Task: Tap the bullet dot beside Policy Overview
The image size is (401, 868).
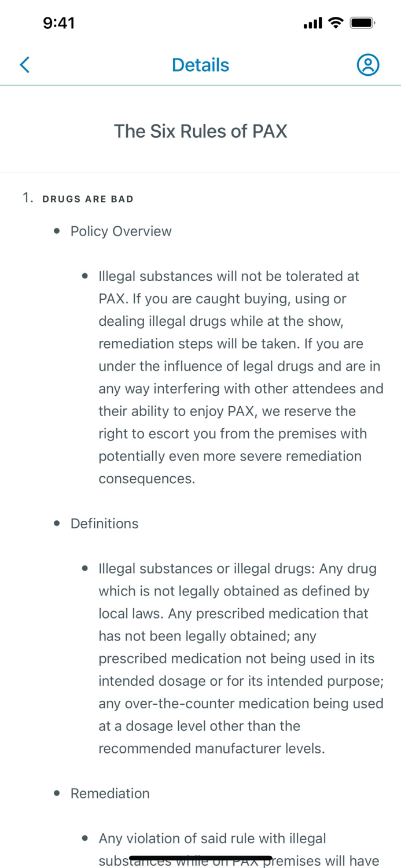Action: pyautogui.click(x=57, y=231)
